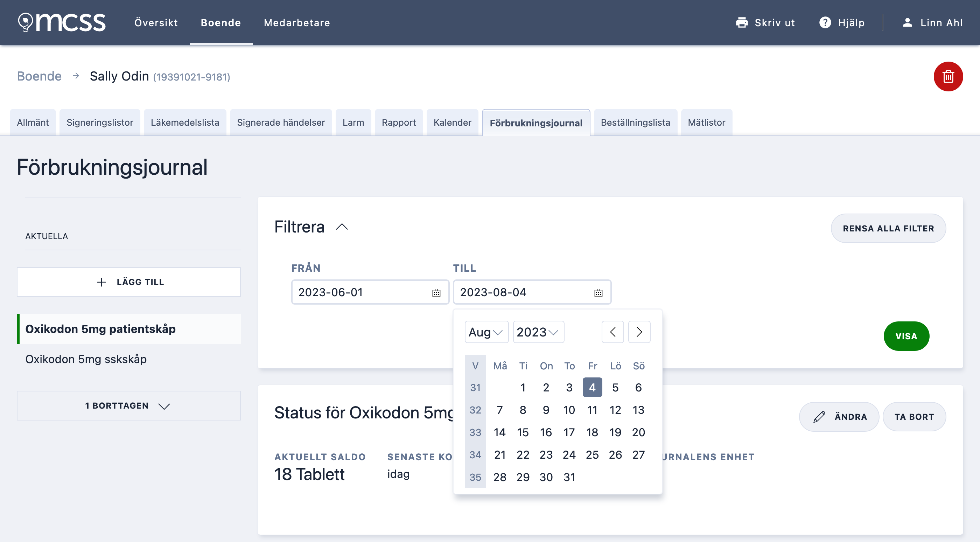Go to previous month in date picker
This screenshot has width=980, height=542.
point(612,332)
